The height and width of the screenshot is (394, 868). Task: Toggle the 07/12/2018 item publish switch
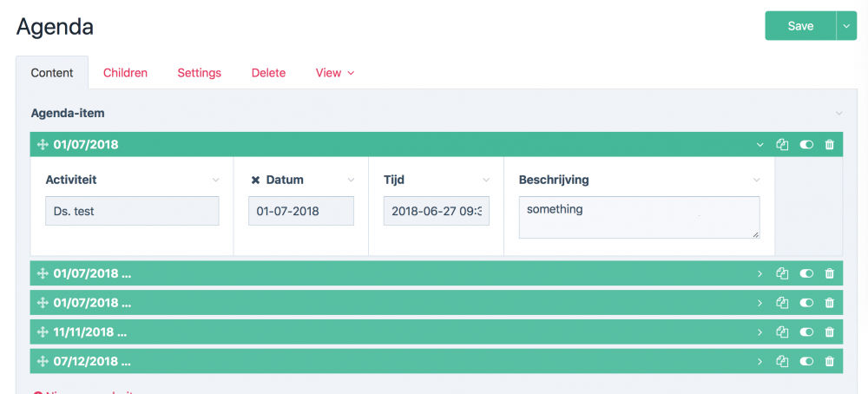point(806,361)
